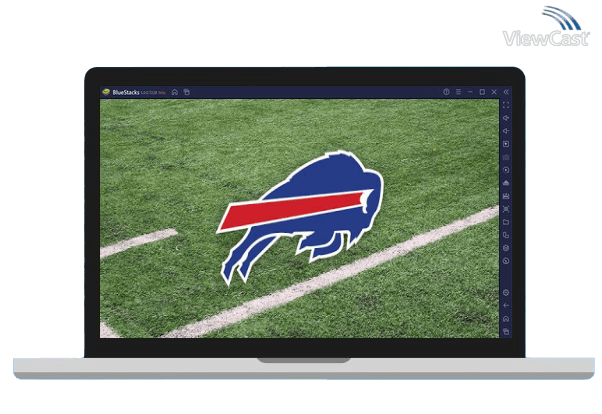Collapse the BlueStacks side toolbar
This screenshot has width=602, height=414.
[x=506, y=92]
